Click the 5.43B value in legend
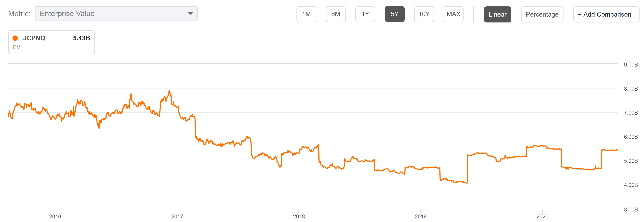 click(x=81, y=38)
